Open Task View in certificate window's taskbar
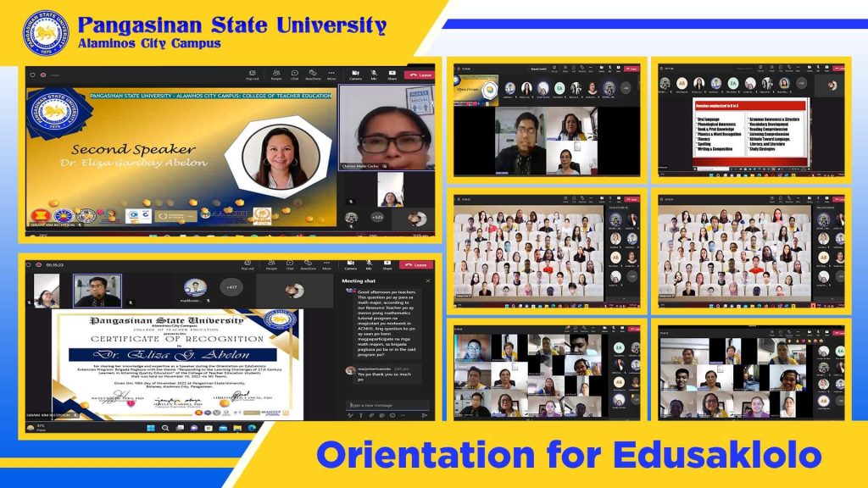 [180, 428]
